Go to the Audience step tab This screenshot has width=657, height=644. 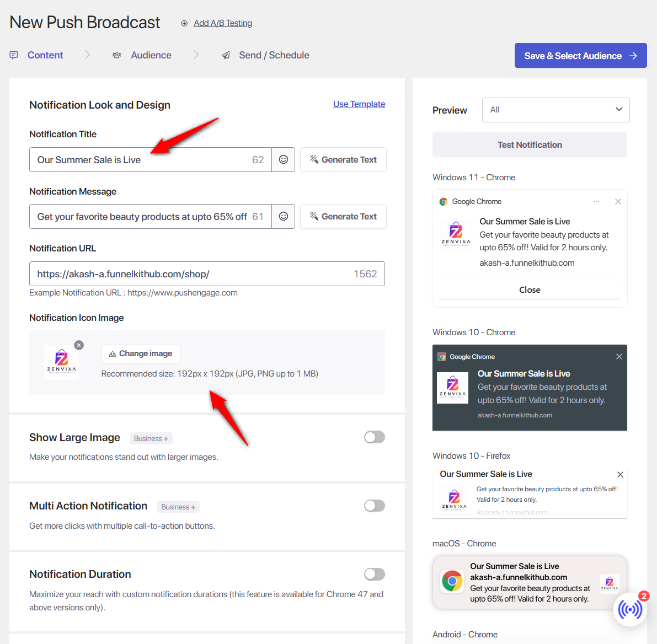click(x=151, y=55)
